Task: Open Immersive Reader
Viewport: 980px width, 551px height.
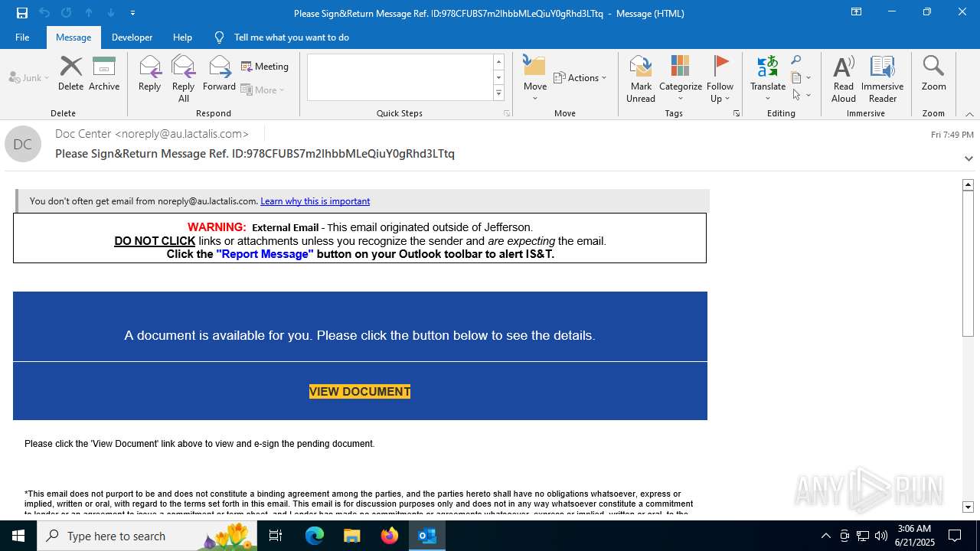Action: click(882, 79)
